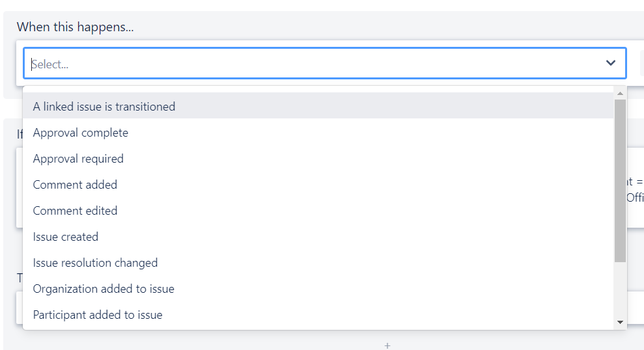644x350 pixels.
Task: Click the 'When this happens...' heading
Action: 75,27
